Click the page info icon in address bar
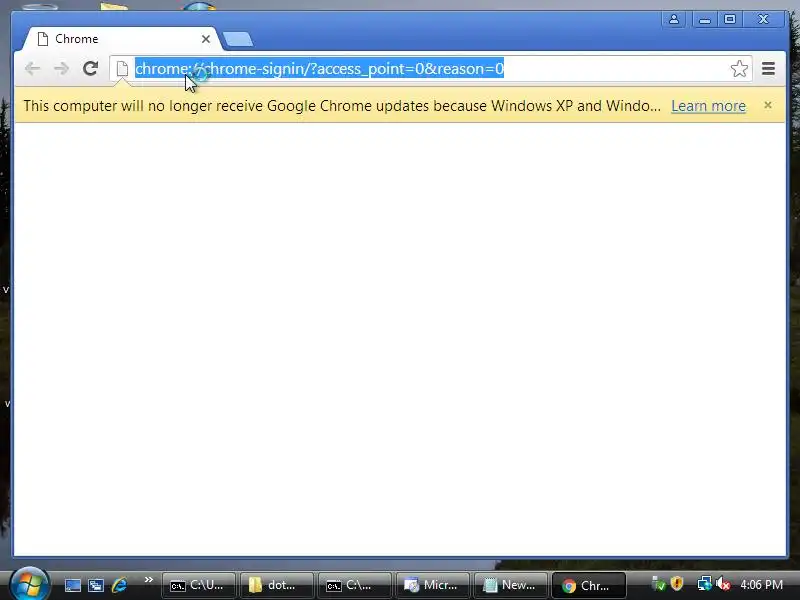This screenshot has height=600, width=800. point(122,68)
